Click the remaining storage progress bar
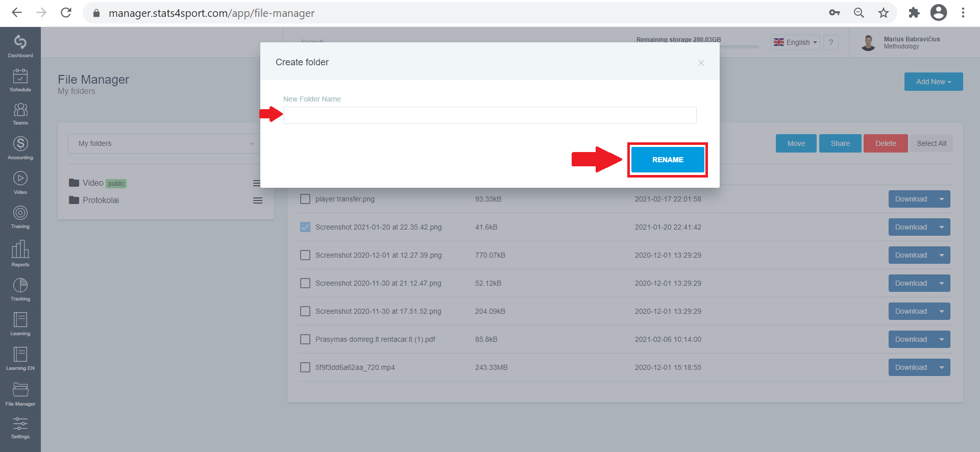Screen dimensions: 980x452 click(x=739, y=47)
